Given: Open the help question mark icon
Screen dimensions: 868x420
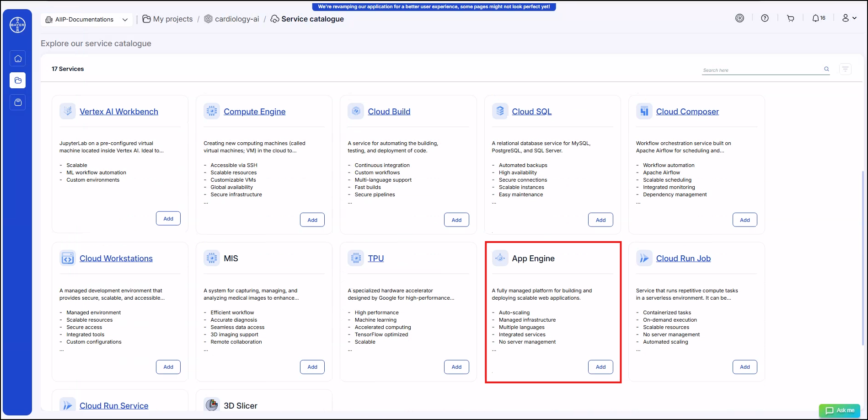Looking at the screenshot, I should click(765, 18).
